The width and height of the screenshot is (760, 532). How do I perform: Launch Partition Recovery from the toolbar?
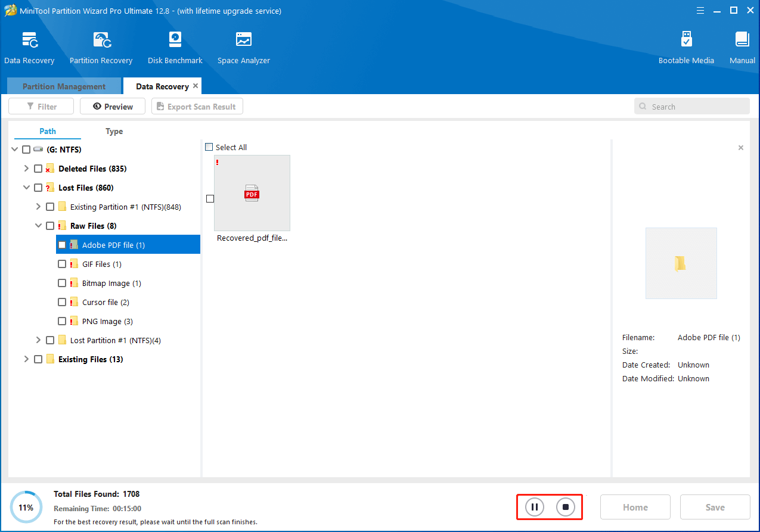pyautogui.click(x=101, y=41)
